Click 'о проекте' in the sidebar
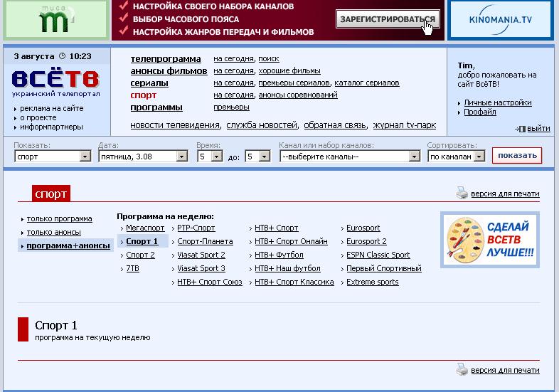This screenshot has width=559, height=392. [38, 117]
